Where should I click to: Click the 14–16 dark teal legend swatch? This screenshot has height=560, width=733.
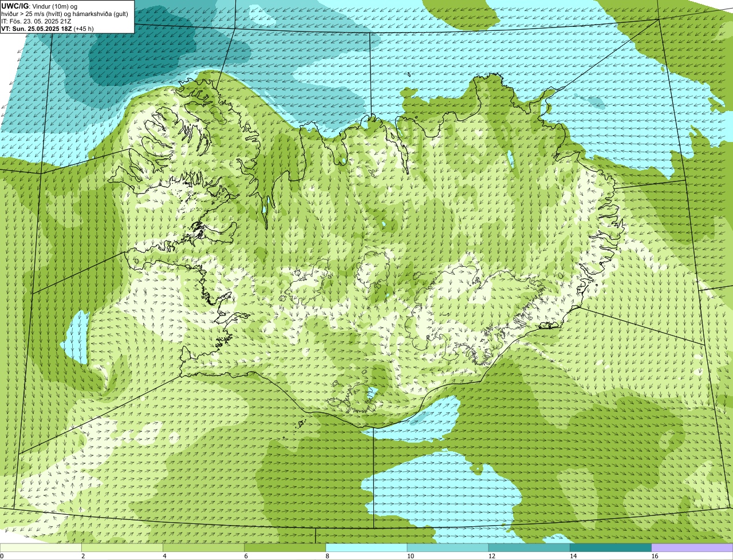point(610,547)
